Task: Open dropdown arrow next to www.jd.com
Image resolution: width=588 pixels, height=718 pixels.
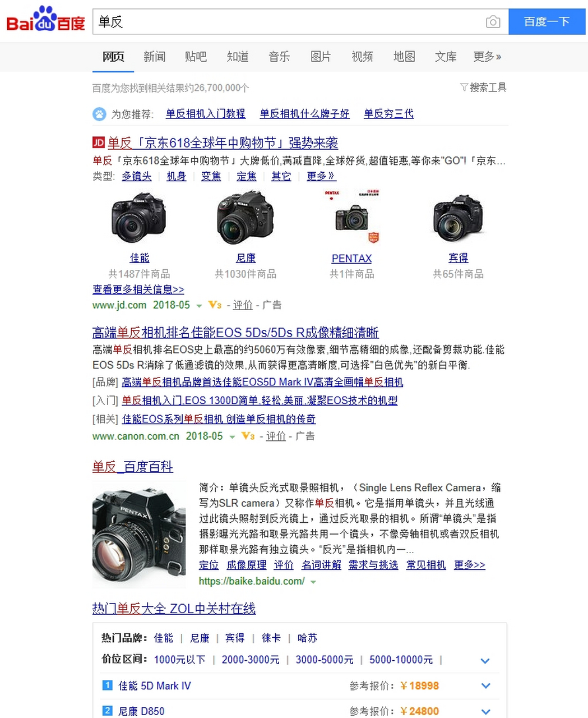Action: (x=198, y=306)
